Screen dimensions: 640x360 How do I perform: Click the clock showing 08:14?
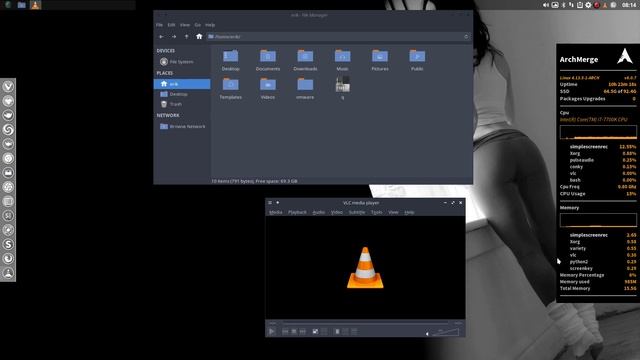tap(629, 5)
